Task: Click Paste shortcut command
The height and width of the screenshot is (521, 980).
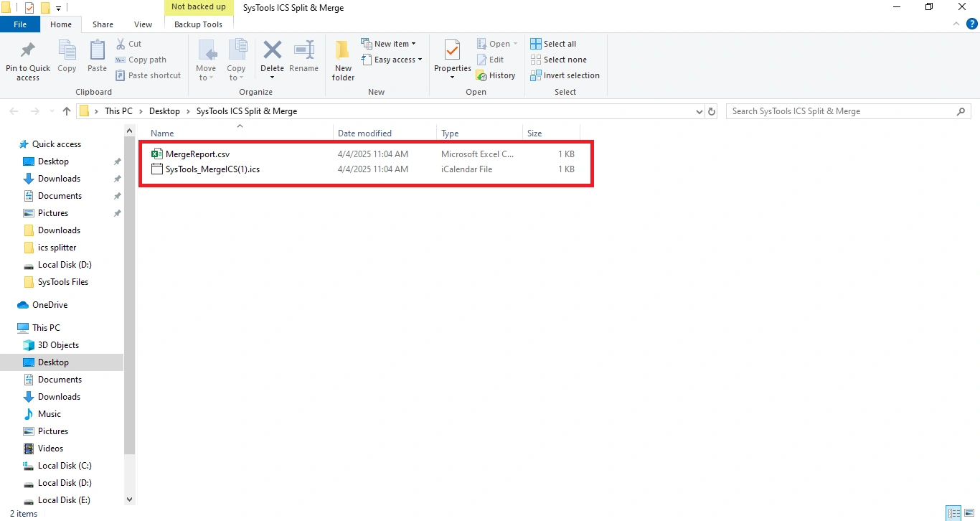Action: [x=149, y=75]
